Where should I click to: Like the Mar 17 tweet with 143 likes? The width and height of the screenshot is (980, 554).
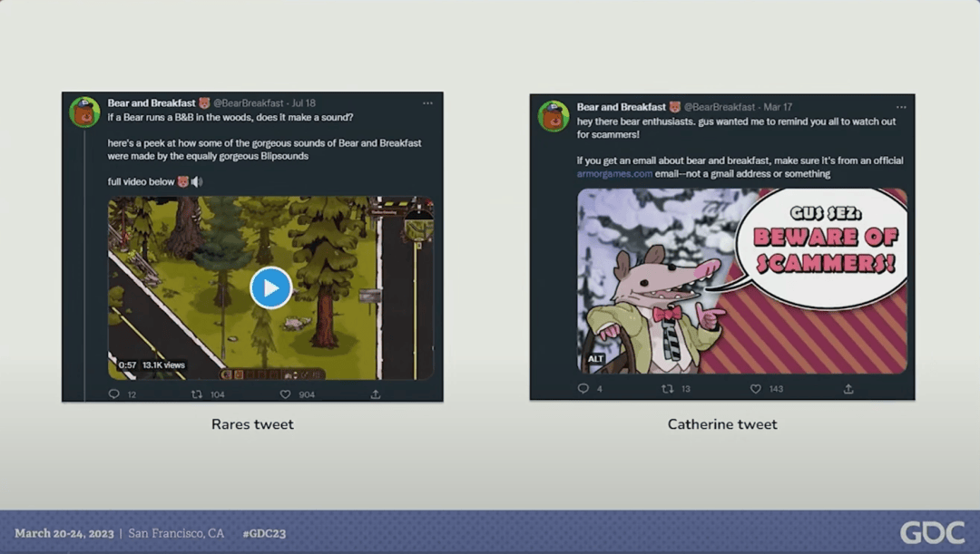click(756, 388)
